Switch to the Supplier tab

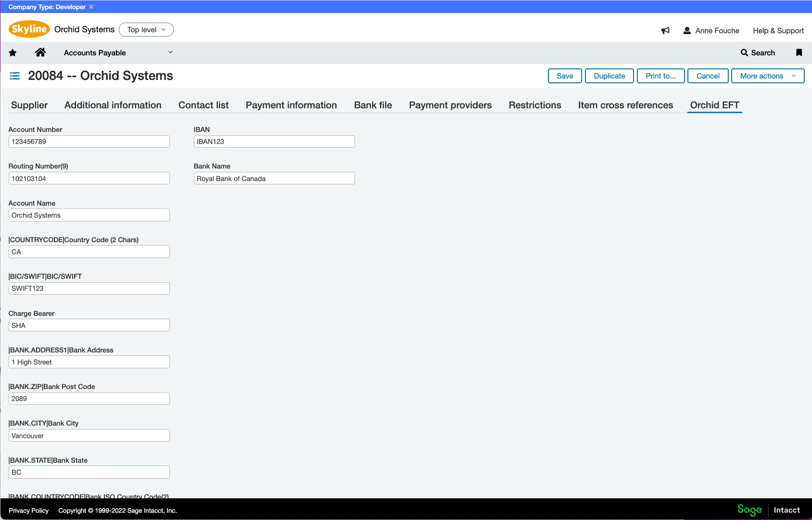coord(29,105)
